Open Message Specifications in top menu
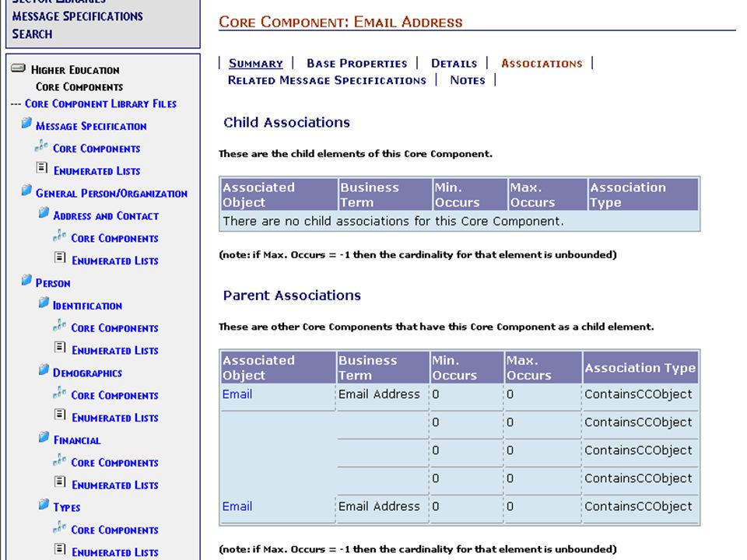The height and width of the screenshot is (560, 747). tap(78, 16)
